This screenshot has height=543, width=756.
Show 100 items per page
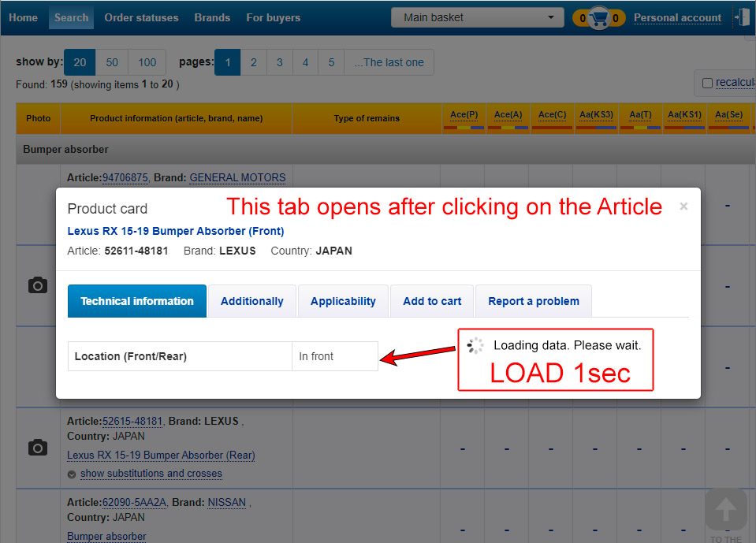(x=147, y=62)
